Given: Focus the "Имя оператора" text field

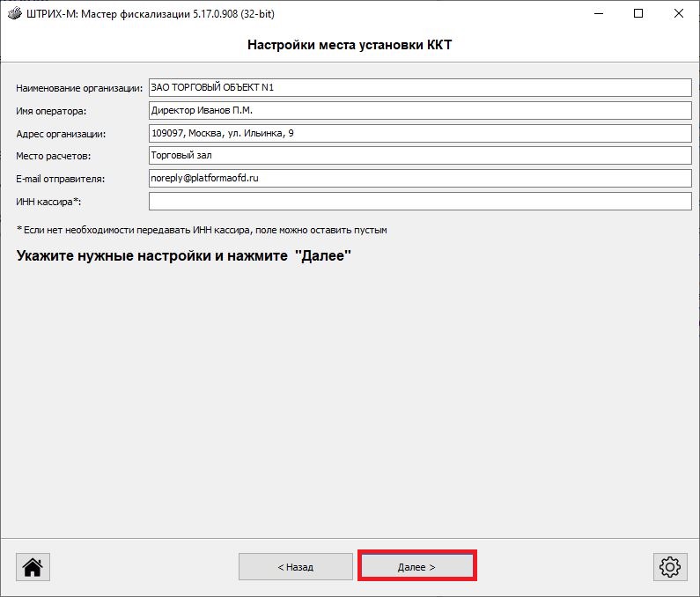Looking at the screenshot, I should (420, 110).
